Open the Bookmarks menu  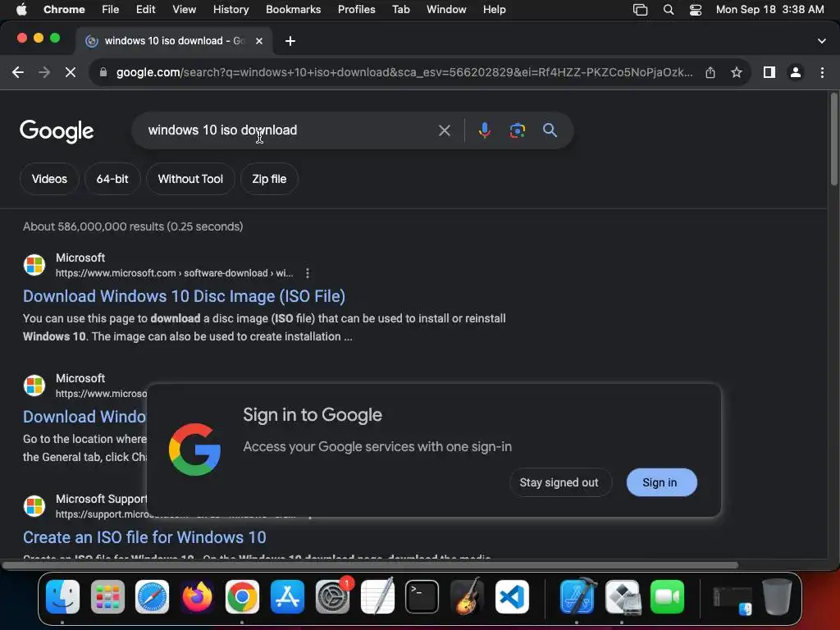(x=294, y=9)
